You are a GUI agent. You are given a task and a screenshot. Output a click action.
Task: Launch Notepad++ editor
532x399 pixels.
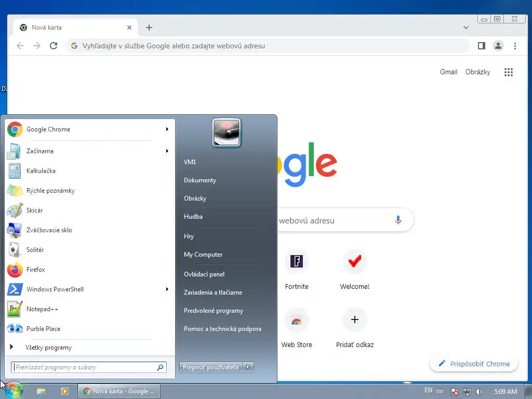point(89,309)
